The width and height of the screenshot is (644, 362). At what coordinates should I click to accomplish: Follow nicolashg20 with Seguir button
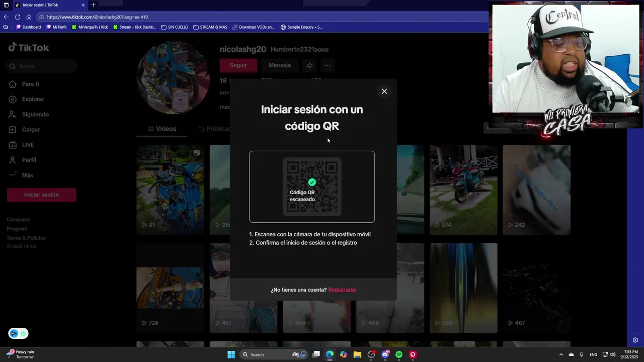tap(238, 65)
